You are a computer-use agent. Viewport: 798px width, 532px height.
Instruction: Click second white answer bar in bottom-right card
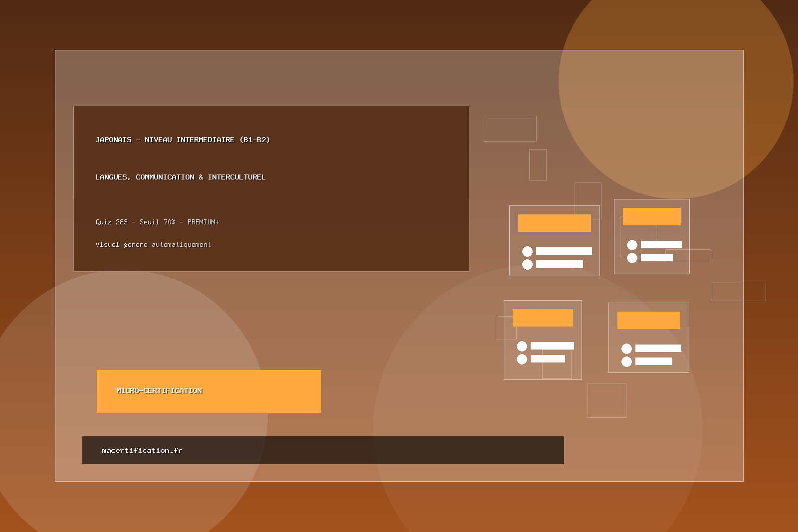point(653,361)
